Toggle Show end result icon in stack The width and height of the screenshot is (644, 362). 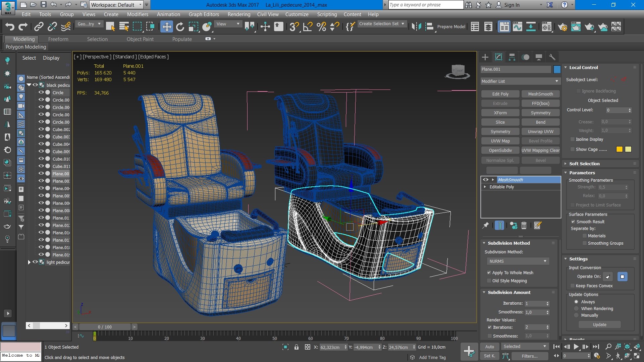[499, 226]
